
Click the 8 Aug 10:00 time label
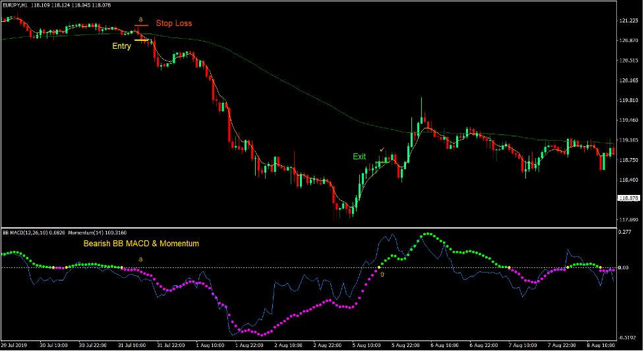click(602, 344)
